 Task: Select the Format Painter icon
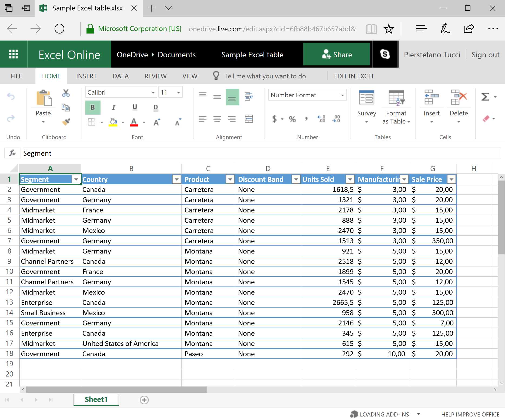[x=66, y=122]
